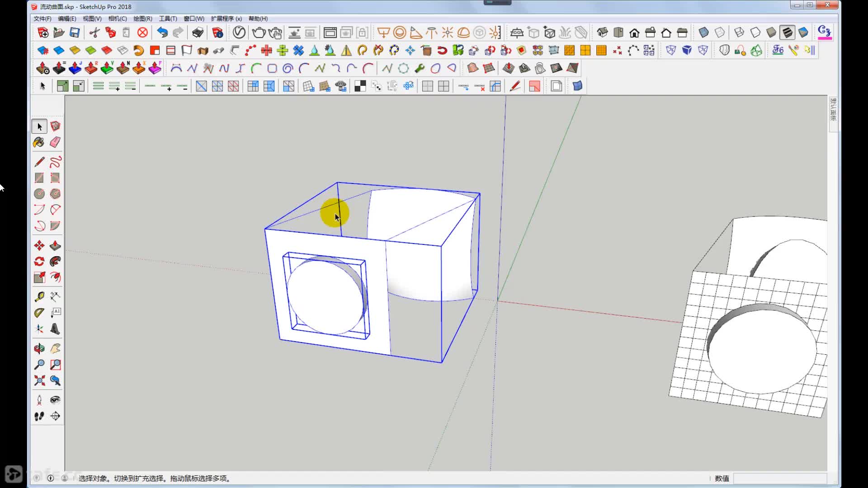This screenshot has width=868, height=488.
Task: Choose the Text label tool
Action: pos(55,313)
